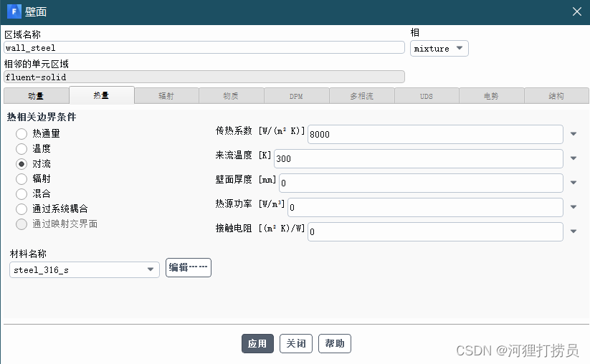Click the 区域名称 wall_steel input field
Image resolution: width=590 pixels, height=364 pixels.
pyautogui.click(x=204, y=48)
